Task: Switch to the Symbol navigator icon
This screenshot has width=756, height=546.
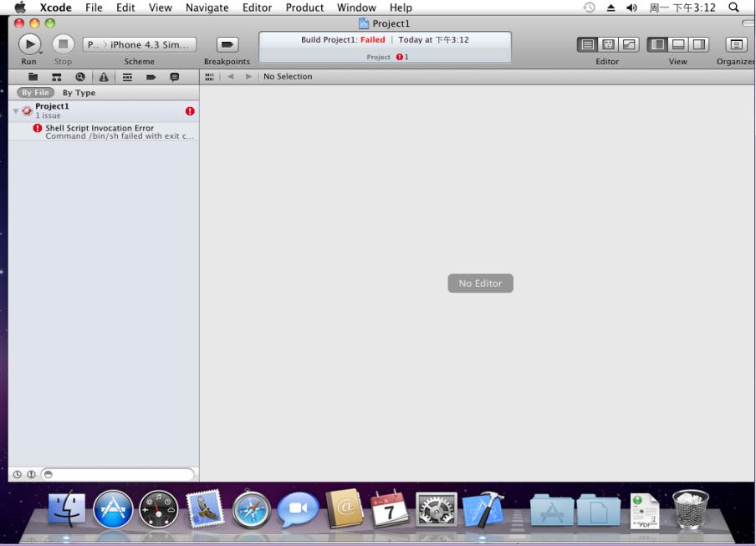Action: click(x=57, y=77)
